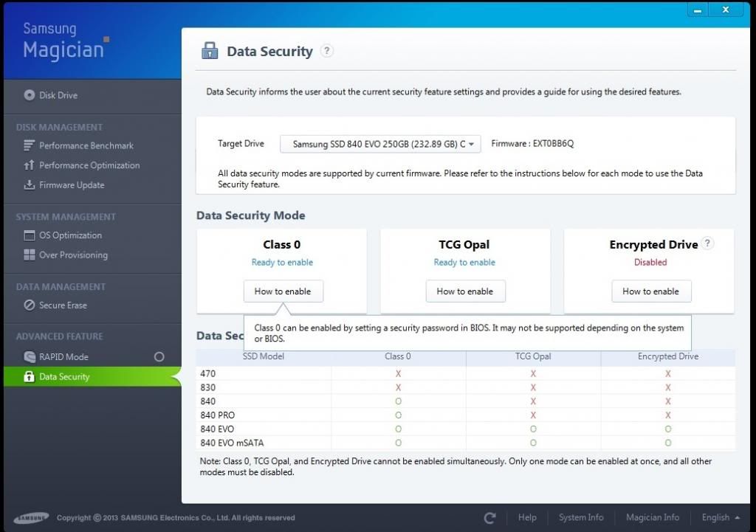Click the Data Security padlock icon in sidebar

tap(29, 376)
